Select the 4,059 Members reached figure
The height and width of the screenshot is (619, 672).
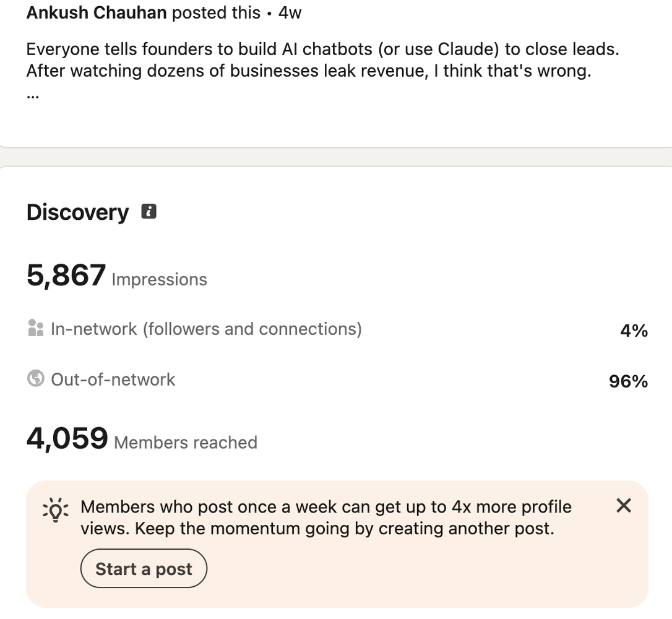67,438
